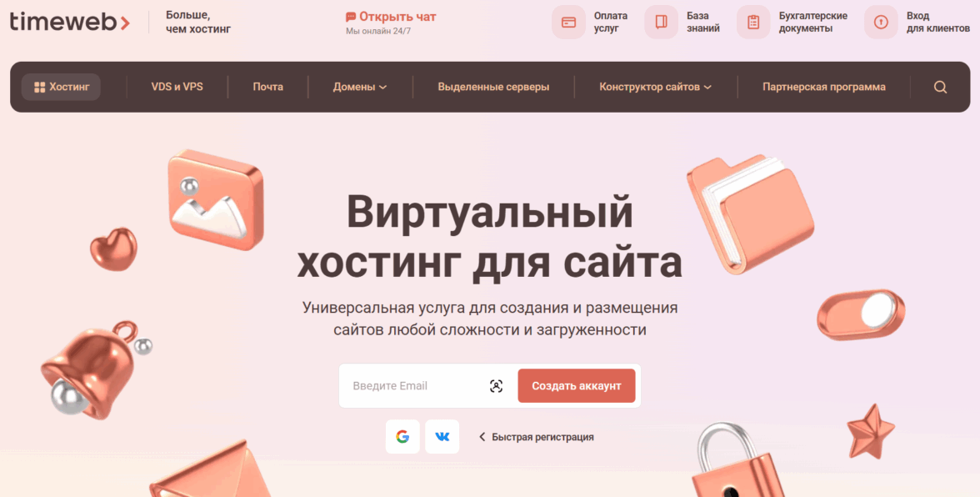Open Выделенные серверы section
This screenshot has height=497, width=980.
493,87
